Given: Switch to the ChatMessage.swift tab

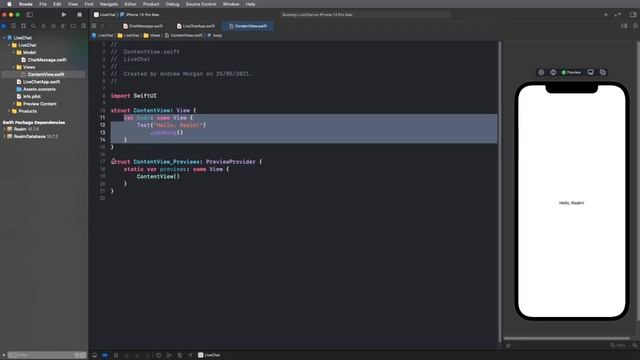Looking at the screenshot, I should point(143,26).
